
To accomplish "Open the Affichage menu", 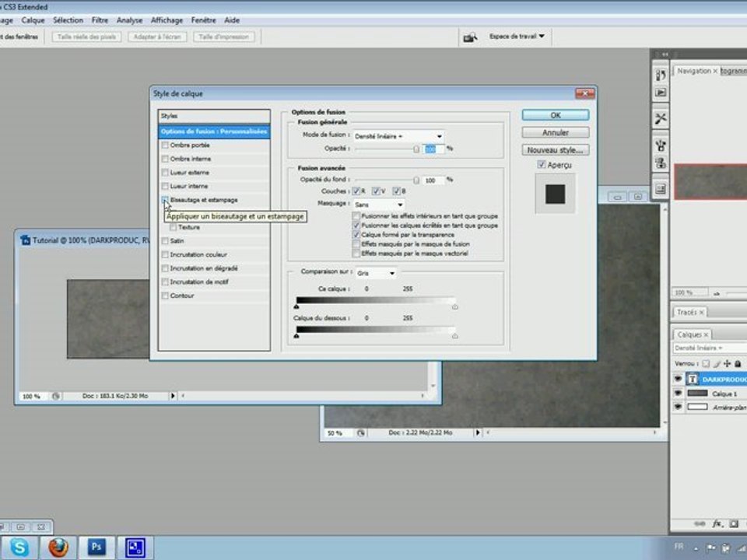I will click(167, 20).
